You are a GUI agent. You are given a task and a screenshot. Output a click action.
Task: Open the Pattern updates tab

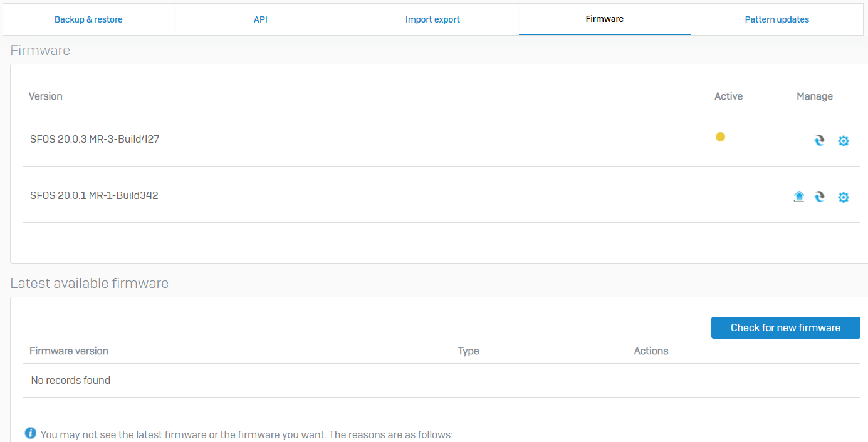[x=776, y=19]
